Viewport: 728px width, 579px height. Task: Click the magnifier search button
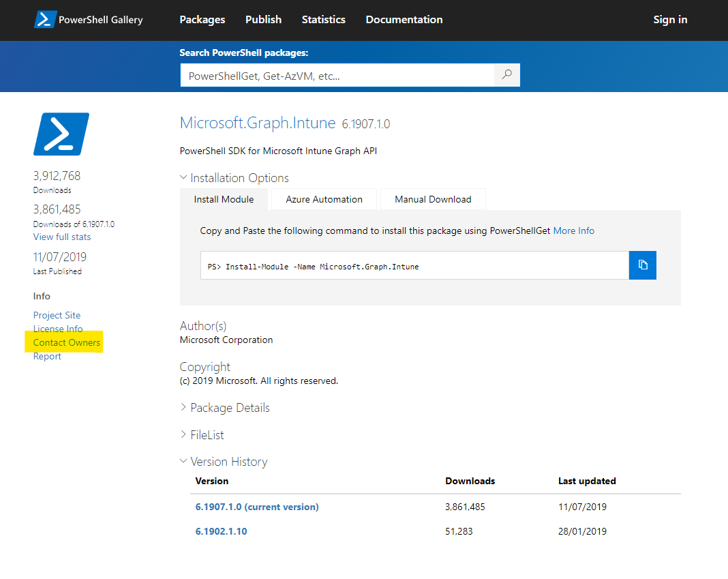[x=507, y=75]
